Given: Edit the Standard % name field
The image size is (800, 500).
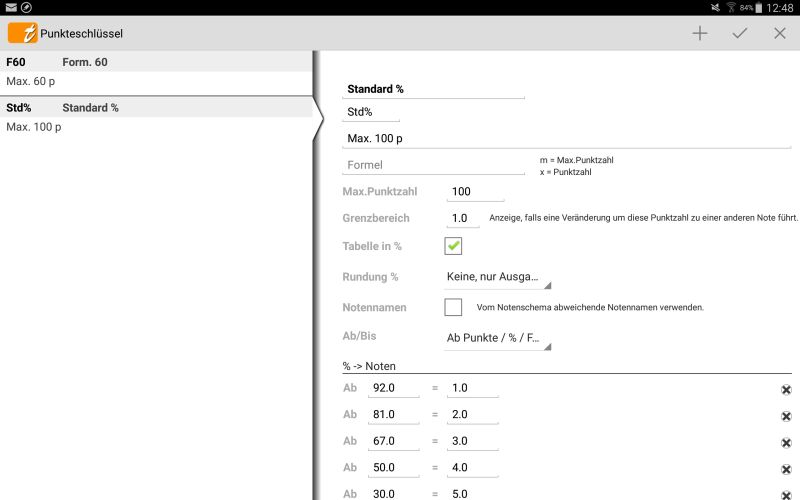Looking at the screenshot, I should [x=433, y=89].
